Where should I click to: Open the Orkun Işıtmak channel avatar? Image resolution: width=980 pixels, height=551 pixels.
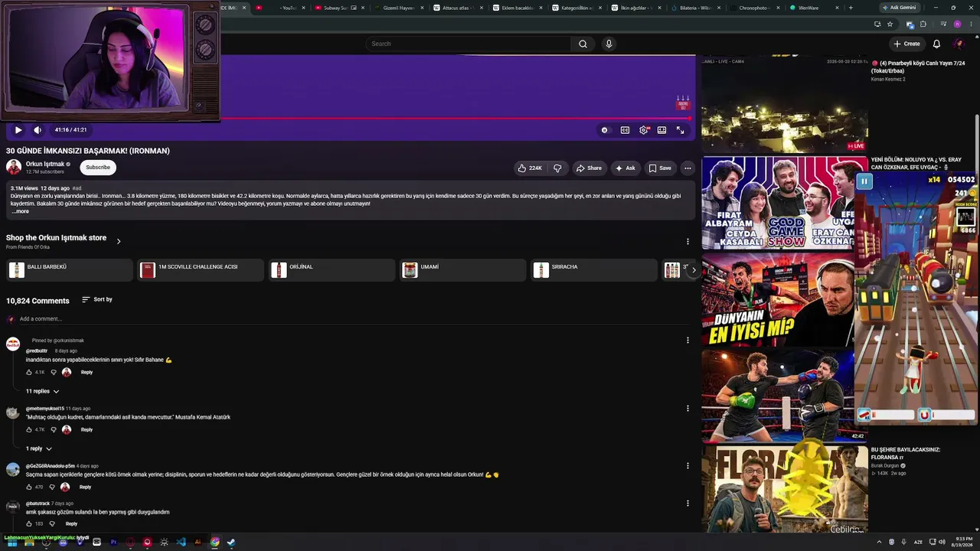point(14,167)
